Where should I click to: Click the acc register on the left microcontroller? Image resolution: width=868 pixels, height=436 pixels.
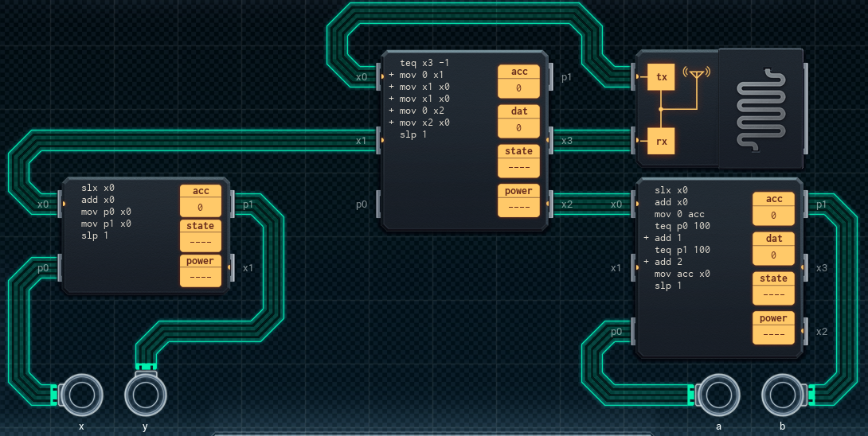pyautogui.click(x=201, y=200)
